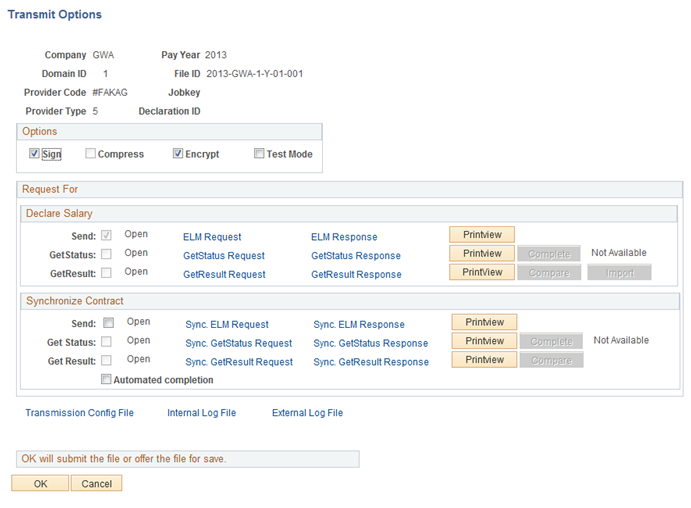This screenshot has width=691, height=508.
Task: Click Printview in GetStatus Request row
Action: tap(482, 253)
